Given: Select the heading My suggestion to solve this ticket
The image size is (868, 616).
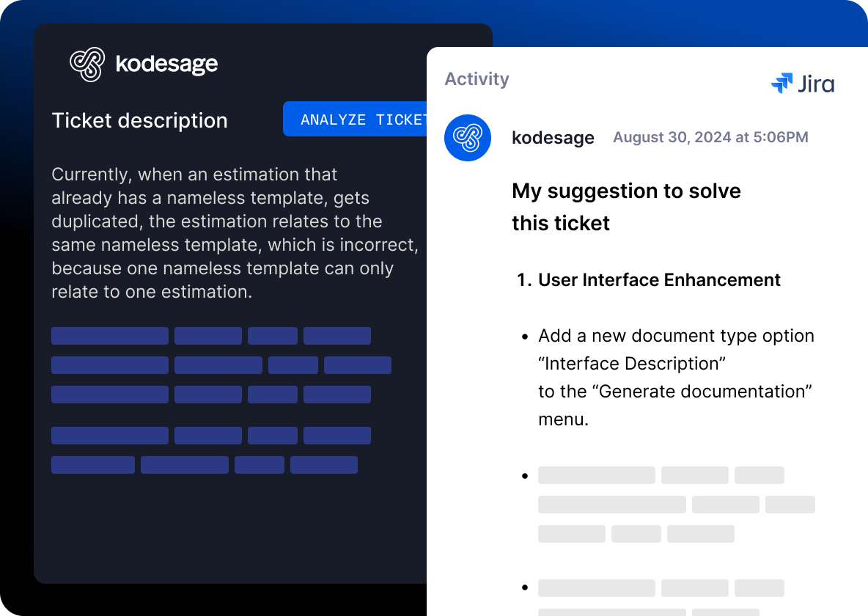Looking at the screenshot, I should 626,207.
